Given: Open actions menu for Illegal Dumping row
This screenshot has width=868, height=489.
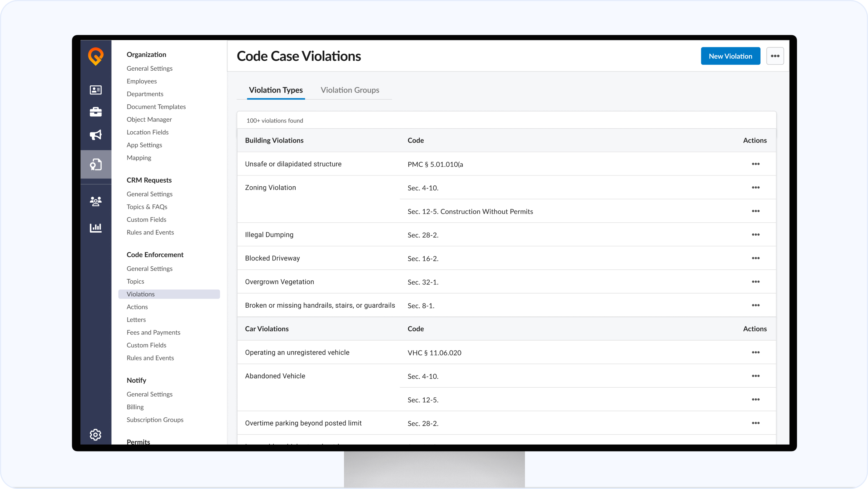Looking at the screenshot, I should point(756,235).
